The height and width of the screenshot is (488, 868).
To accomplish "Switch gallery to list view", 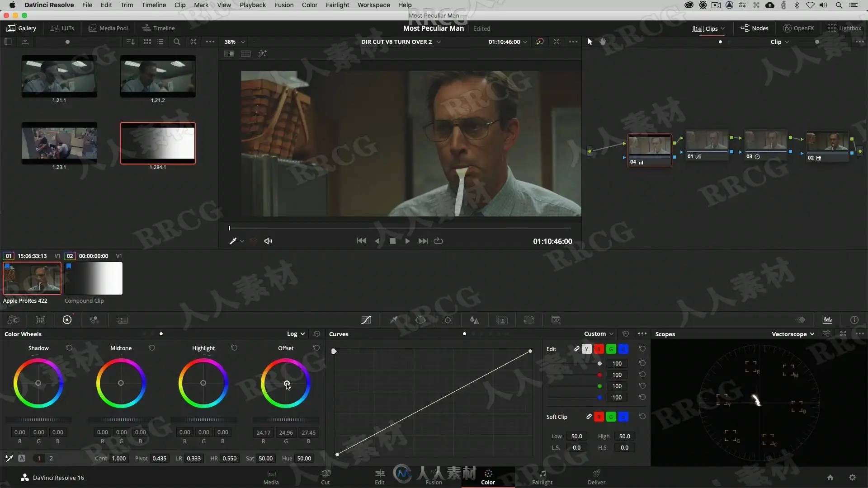I will click(x=160, y=42).
